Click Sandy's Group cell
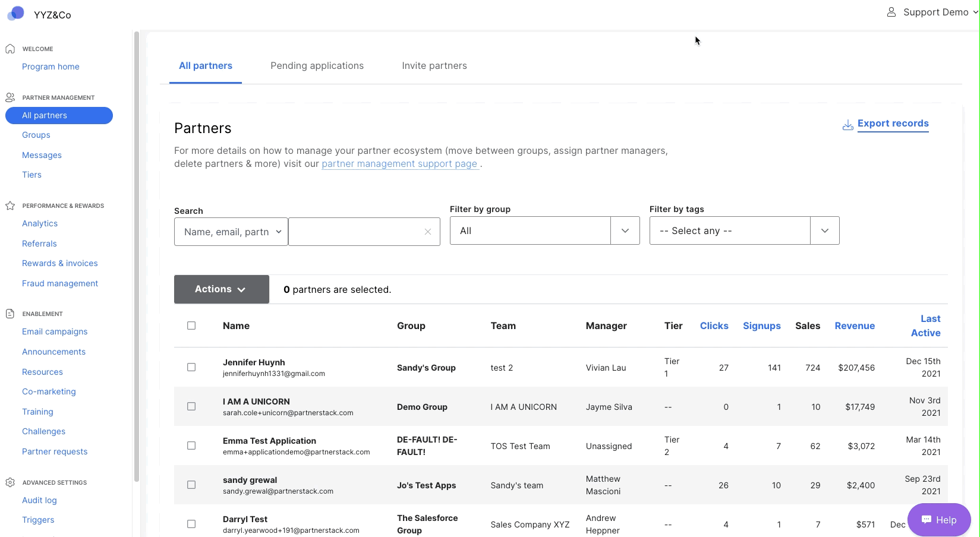This screenshot has height=537, width=980. tap(426, 368)
